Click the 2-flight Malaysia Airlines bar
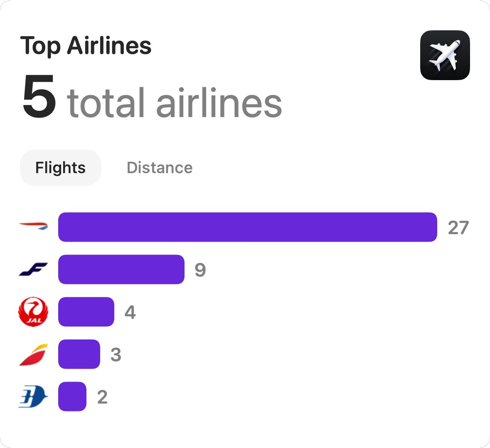The image size is (490, 448). (72, 397)
